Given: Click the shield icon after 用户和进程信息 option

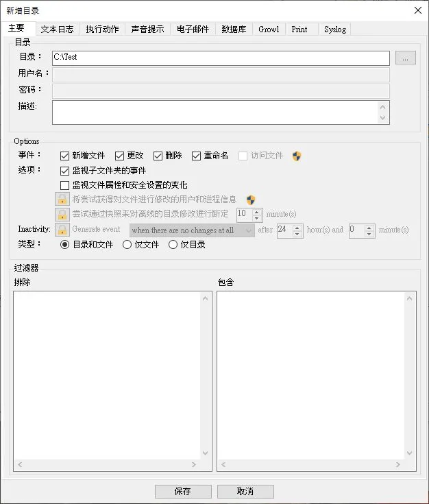Looking at the screenshot, I should (251, 200).
